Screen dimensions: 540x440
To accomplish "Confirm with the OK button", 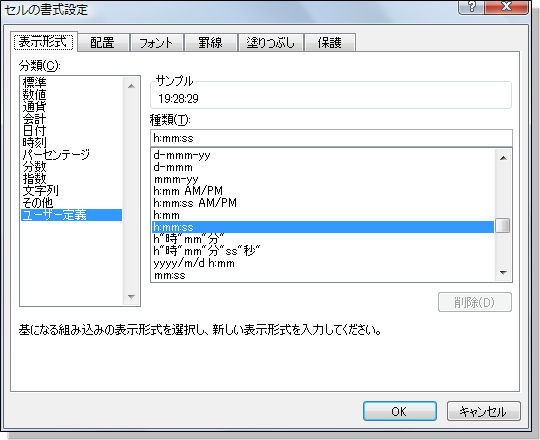I will pyautogui.click(x=399, y=411).
